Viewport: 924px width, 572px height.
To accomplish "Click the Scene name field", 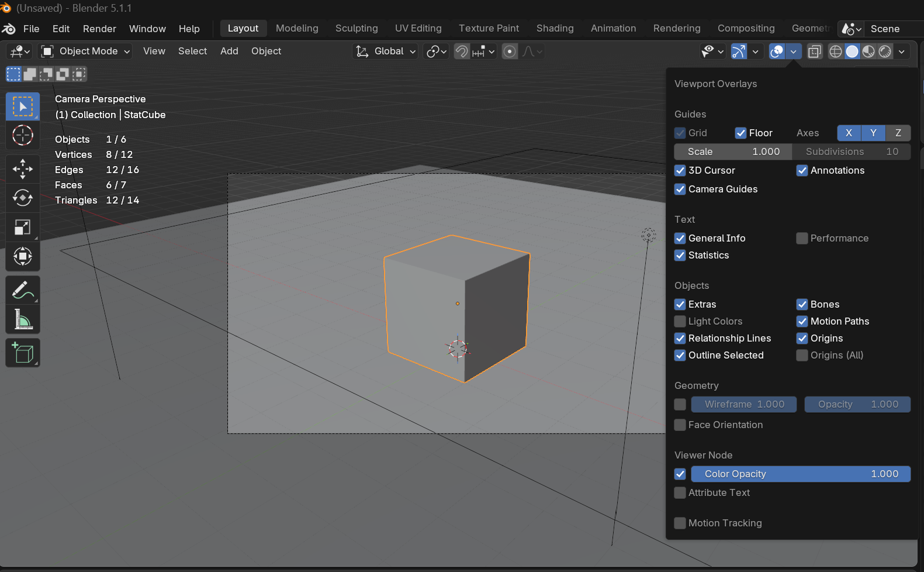I will (894, 29).
